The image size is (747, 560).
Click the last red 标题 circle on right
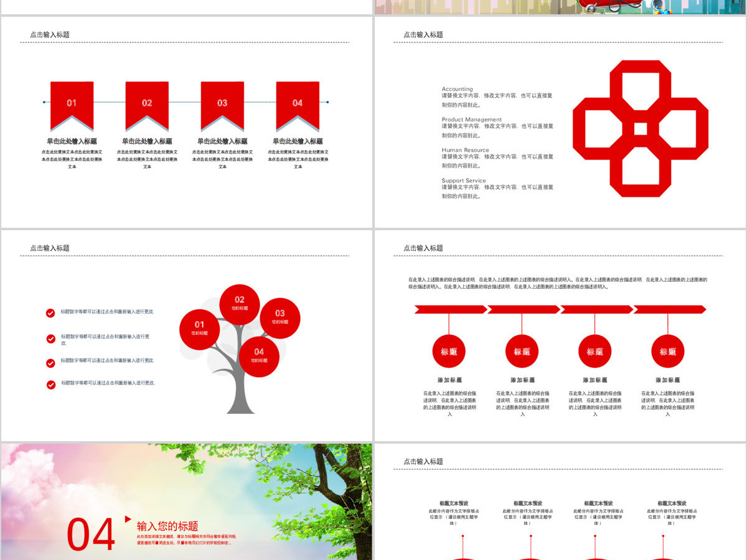pos(668,352)
